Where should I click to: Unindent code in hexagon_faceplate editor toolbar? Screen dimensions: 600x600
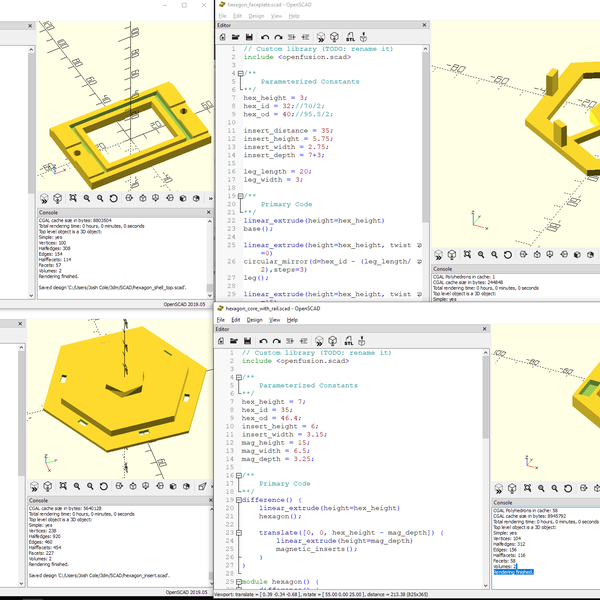click(x=292, y=37)
